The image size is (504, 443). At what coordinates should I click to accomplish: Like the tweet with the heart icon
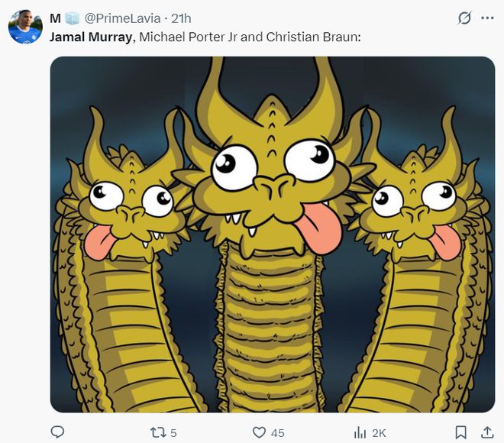pyautogui.click(x=259, y=432)
